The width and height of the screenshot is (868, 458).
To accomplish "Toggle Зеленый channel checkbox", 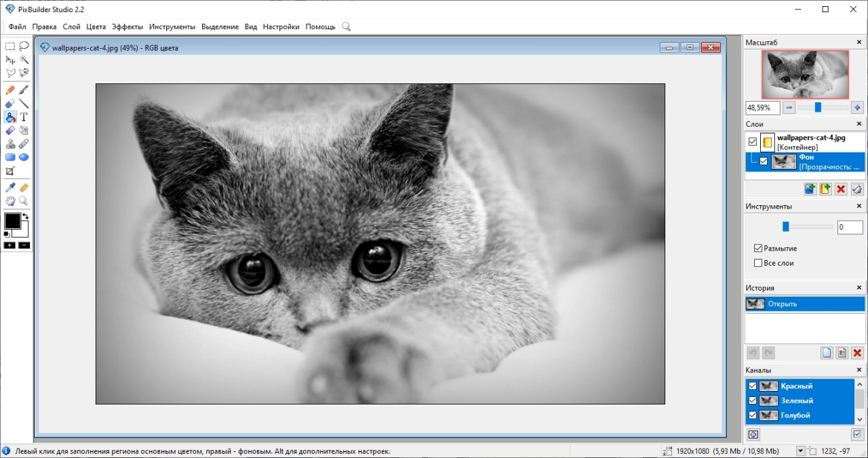I will tap(752, 400).
